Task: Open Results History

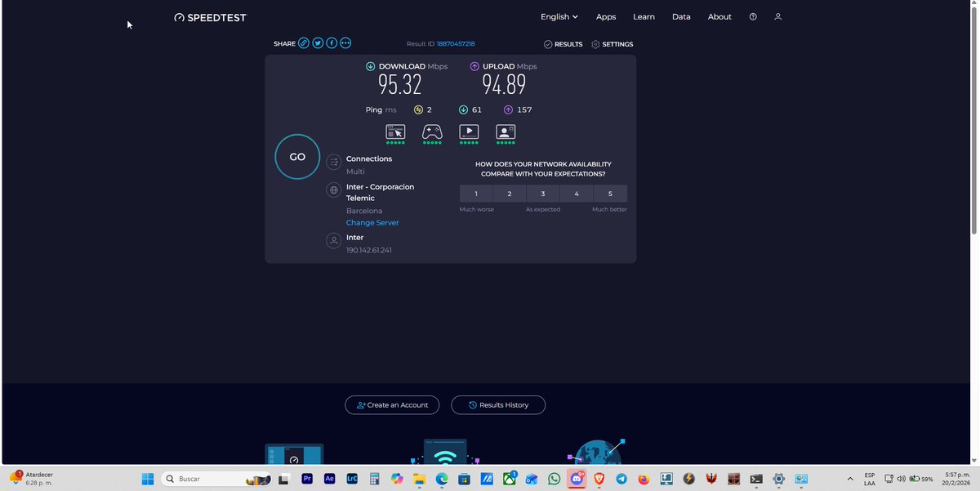Action: click(498, 405)
